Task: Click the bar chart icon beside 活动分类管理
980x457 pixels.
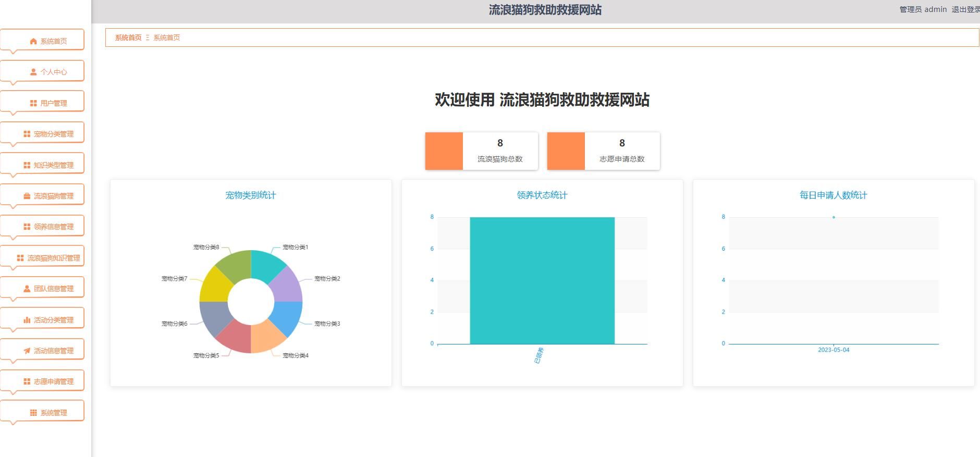Action: [x=27, y=320]
